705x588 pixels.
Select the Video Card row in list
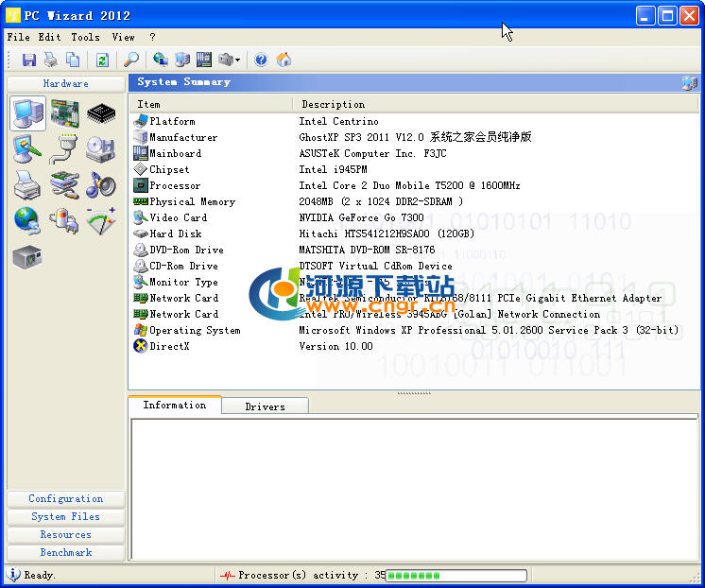(x=178, y=217)
